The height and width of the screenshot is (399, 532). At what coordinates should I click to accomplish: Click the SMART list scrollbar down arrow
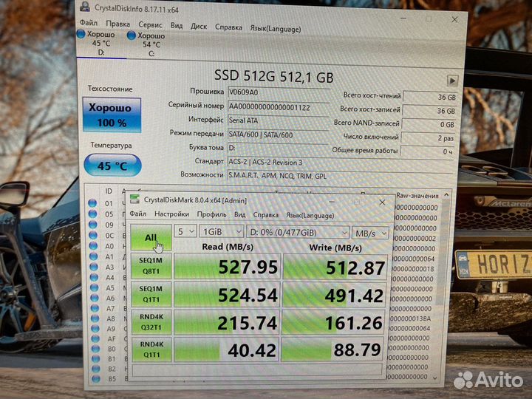click(435, 378)
